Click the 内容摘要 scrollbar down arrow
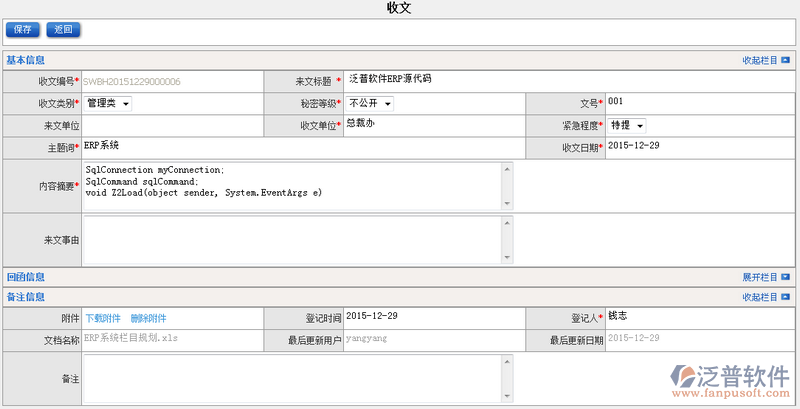The width and height of the screenshot is (800, 409). [x=507, y=204]
